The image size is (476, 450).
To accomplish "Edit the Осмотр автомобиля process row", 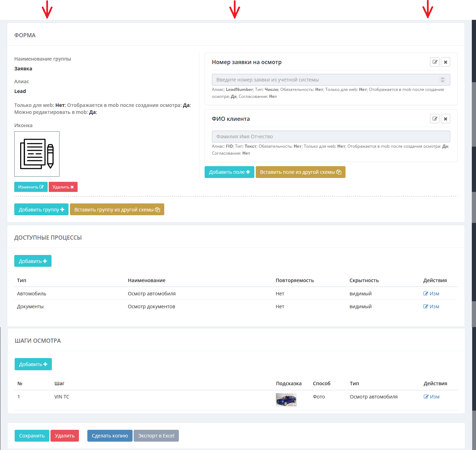I will pyautogui.click(x=431, y=294).
